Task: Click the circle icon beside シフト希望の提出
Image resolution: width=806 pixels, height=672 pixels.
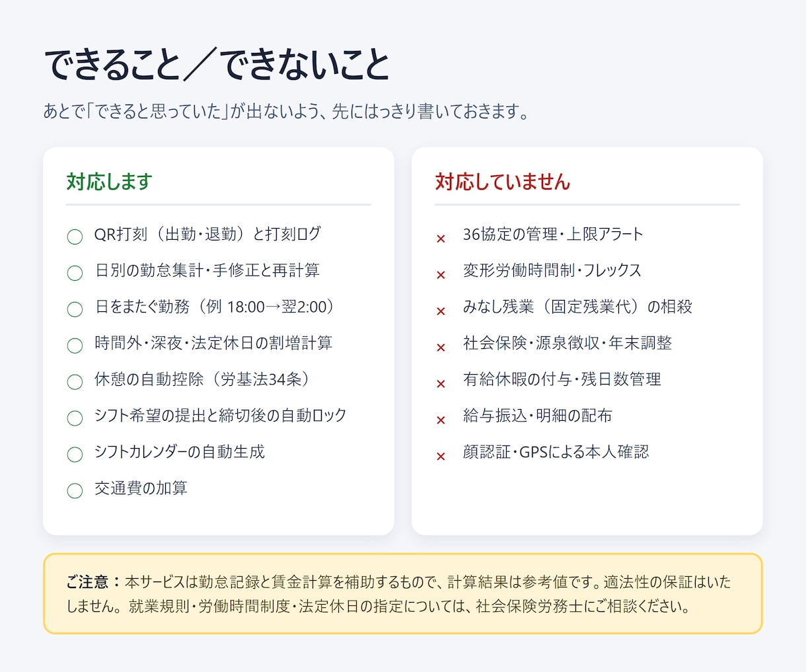Action: click(75, 418)
